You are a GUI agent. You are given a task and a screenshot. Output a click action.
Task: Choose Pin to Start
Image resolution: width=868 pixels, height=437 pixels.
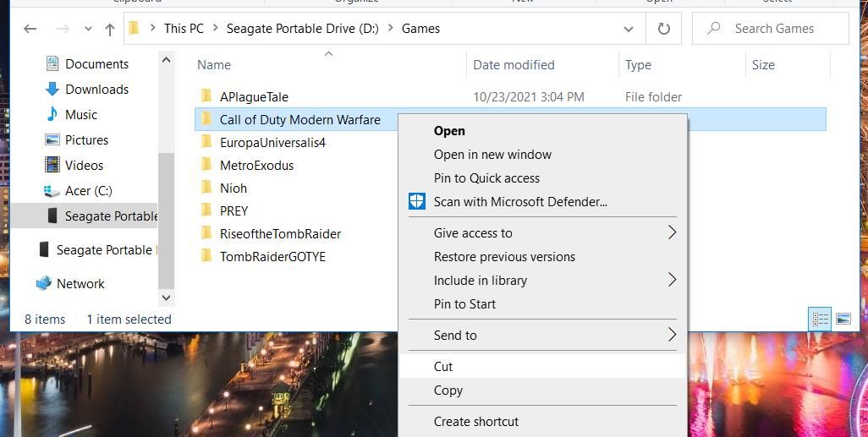pyautogui.click(x=542, y=305)
